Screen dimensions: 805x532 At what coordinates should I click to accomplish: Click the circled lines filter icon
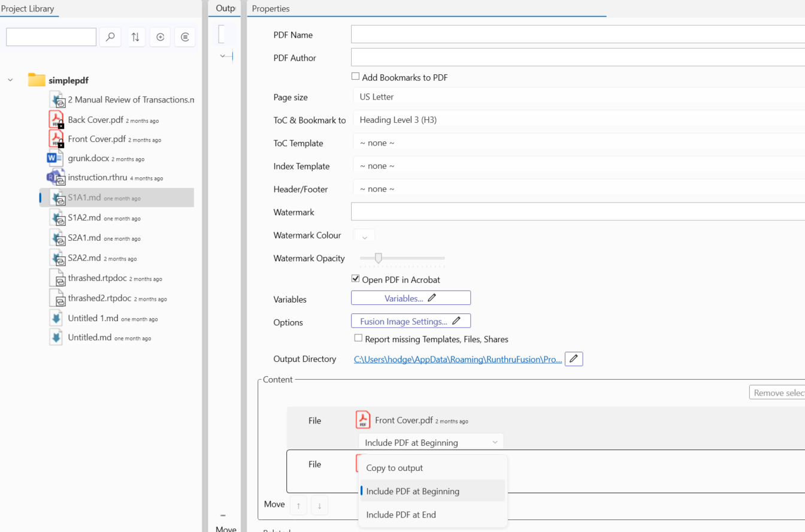(x=185, y=37)
